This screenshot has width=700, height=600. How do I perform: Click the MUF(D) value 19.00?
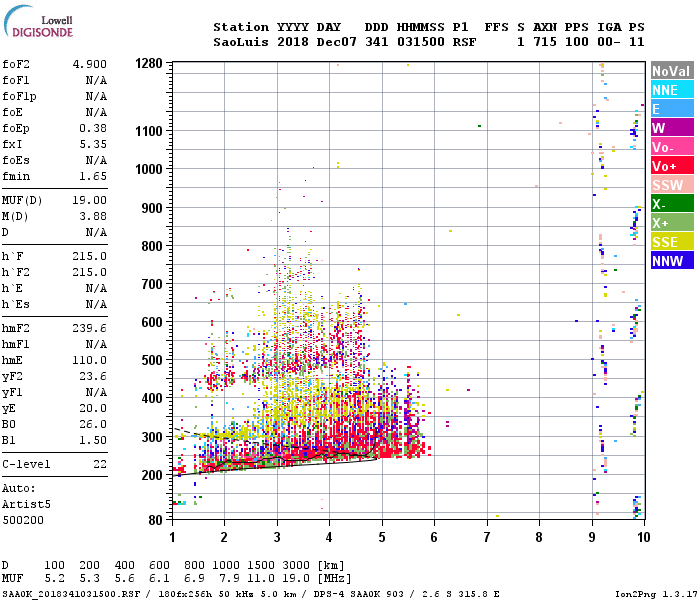click(x=90, y=200)
